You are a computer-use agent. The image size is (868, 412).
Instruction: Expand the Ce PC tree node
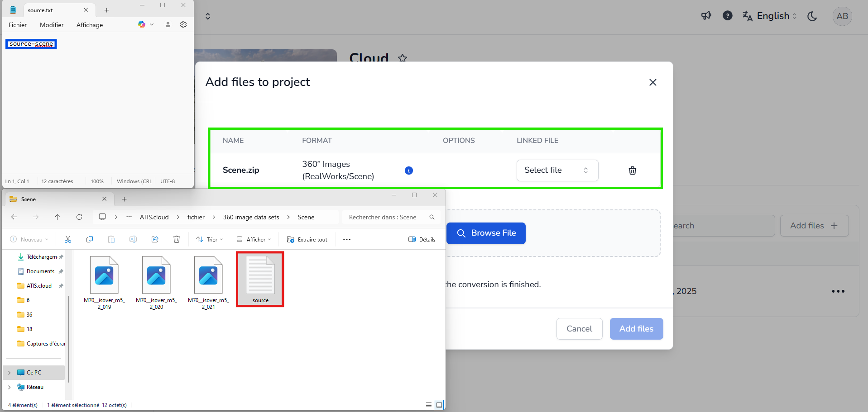[10, 373]
